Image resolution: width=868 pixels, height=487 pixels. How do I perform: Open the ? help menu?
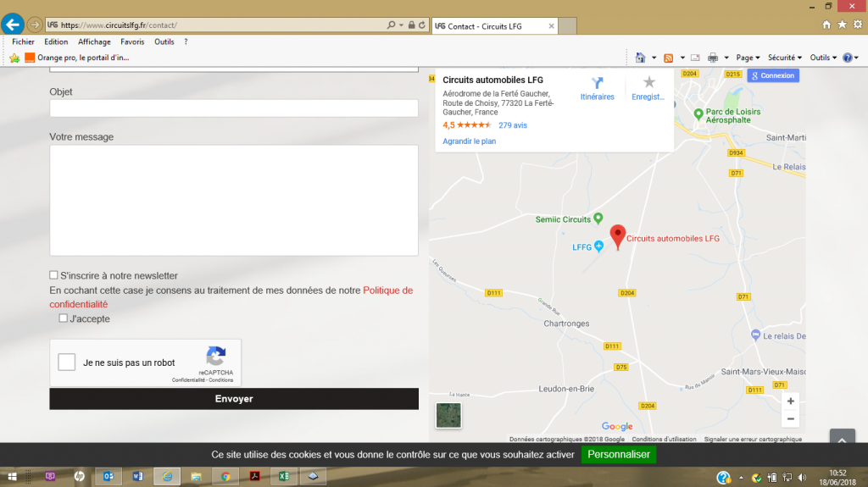186,42
